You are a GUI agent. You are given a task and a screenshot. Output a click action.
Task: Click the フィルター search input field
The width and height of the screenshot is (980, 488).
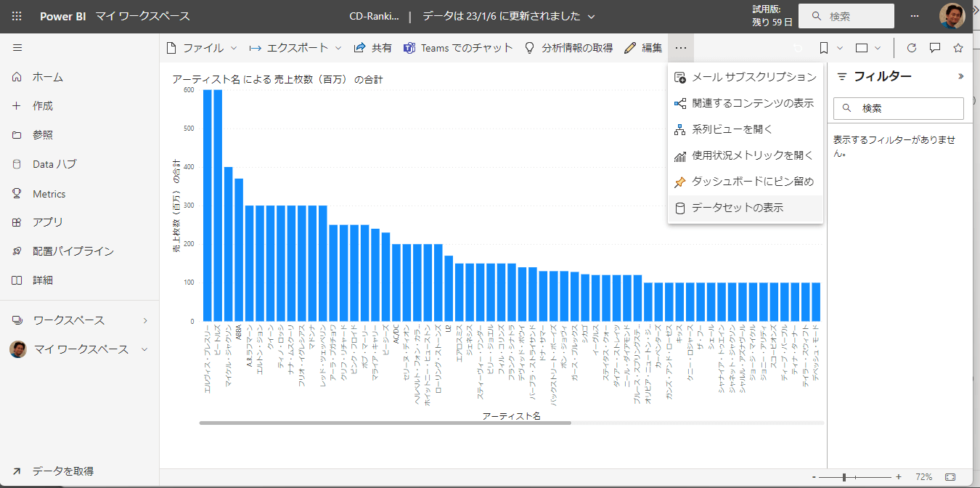tap(907, 108)
